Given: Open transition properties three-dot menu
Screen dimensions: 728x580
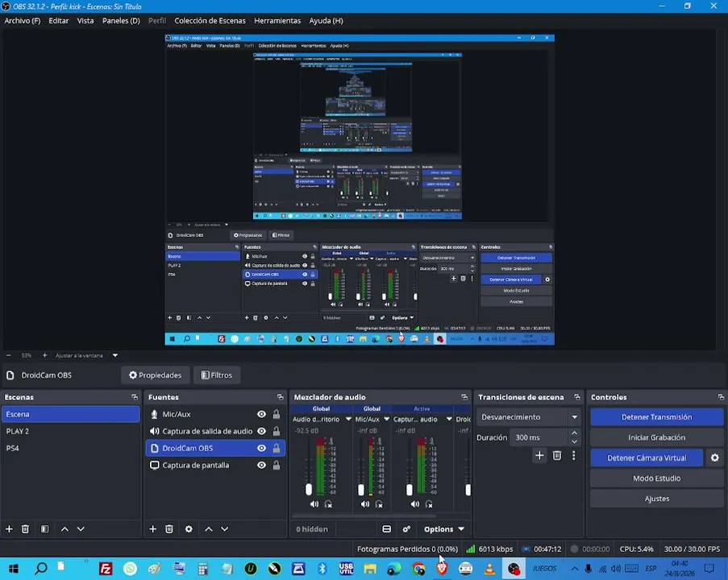Looking at the screenshot, I should (x=574, y=456).
